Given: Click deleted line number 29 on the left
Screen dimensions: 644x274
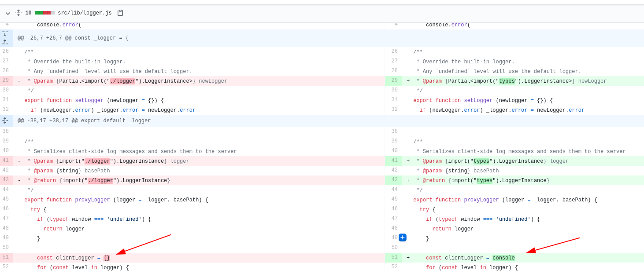Looking at the screenshot, I should (6, 81).
